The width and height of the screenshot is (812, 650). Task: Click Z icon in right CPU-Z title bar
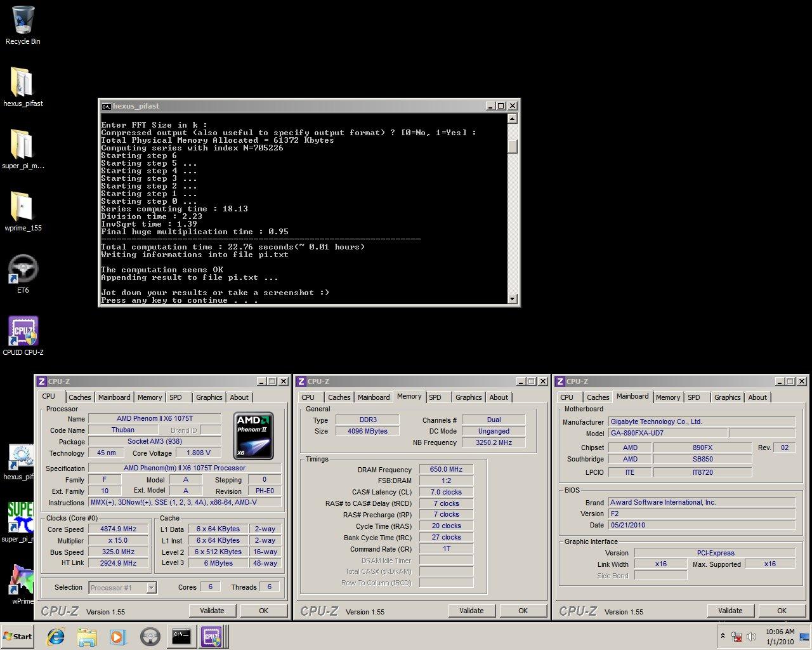560,381
